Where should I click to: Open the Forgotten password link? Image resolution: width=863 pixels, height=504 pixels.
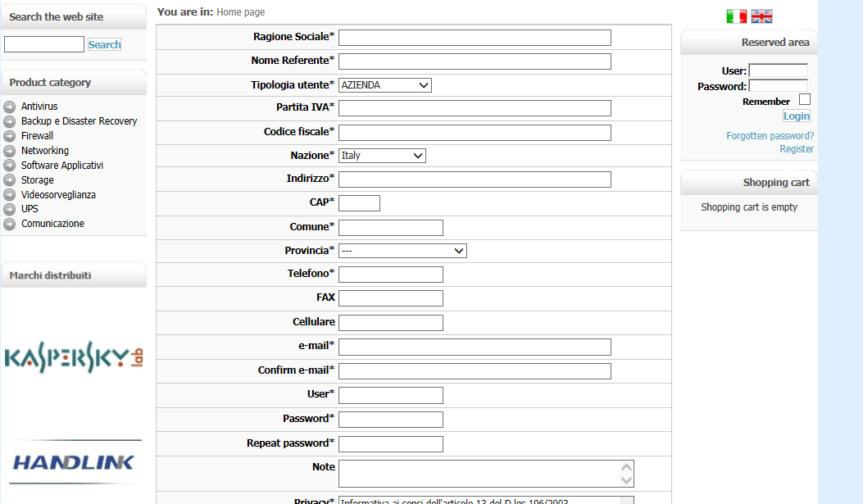(x=770, y=136)
